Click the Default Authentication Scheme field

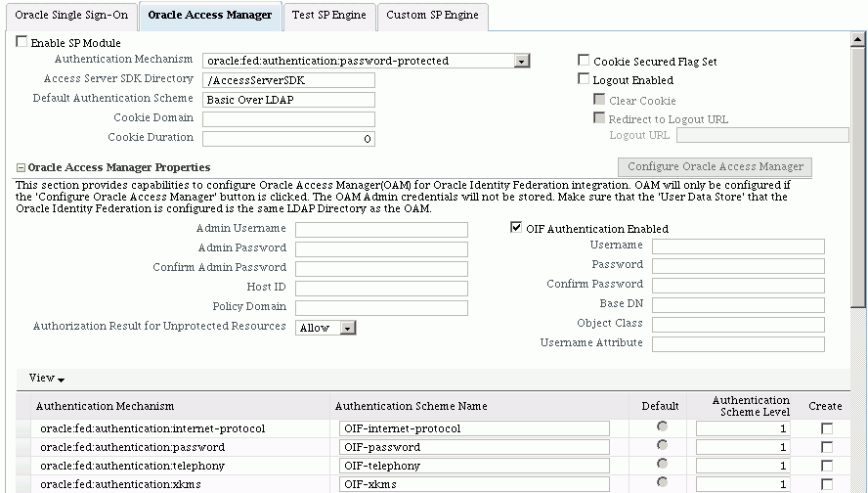(x=288, y=100)
